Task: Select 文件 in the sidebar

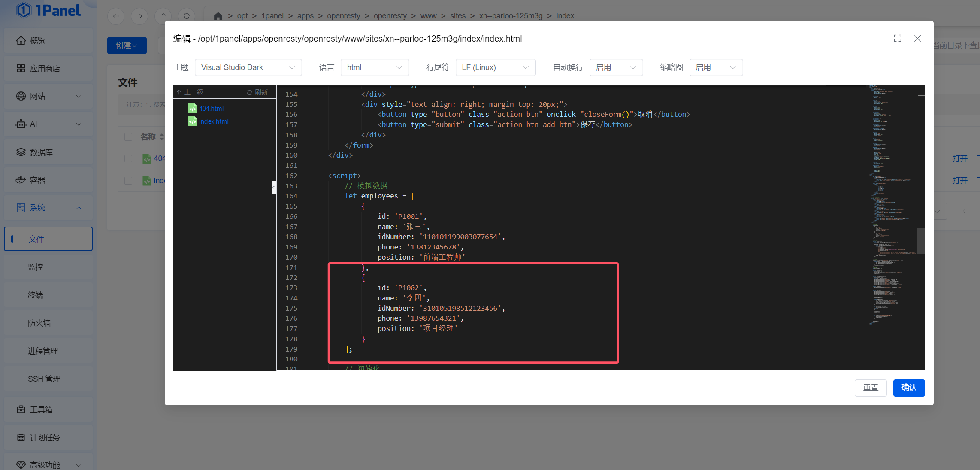Action: tap(48, 239)
